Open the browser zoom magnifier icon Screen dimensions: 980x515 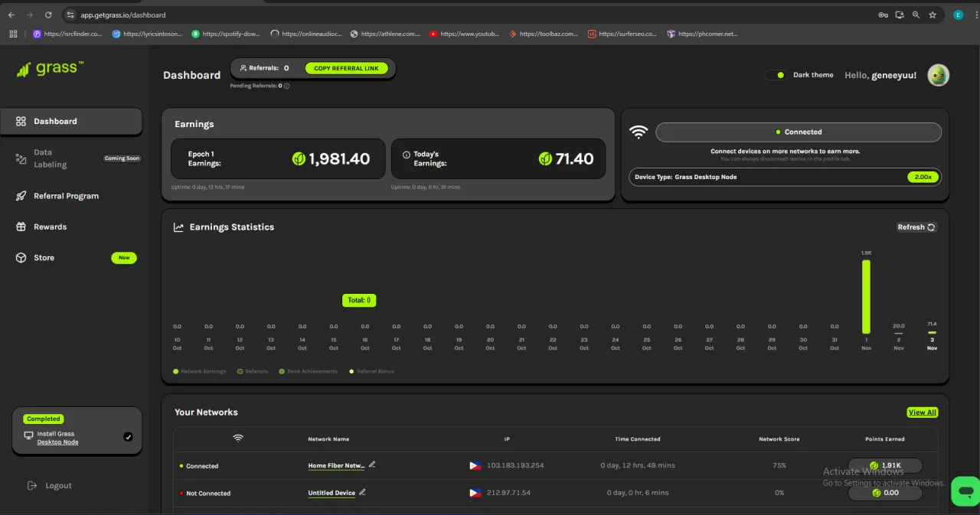pyautogui.click(x=916, y=15)
